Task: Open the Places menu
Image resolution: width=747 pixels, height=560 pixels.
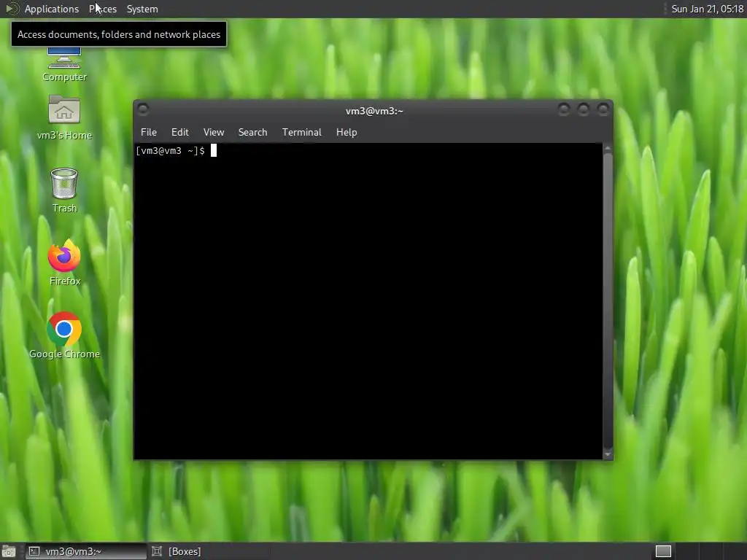Action: [103, 9]
